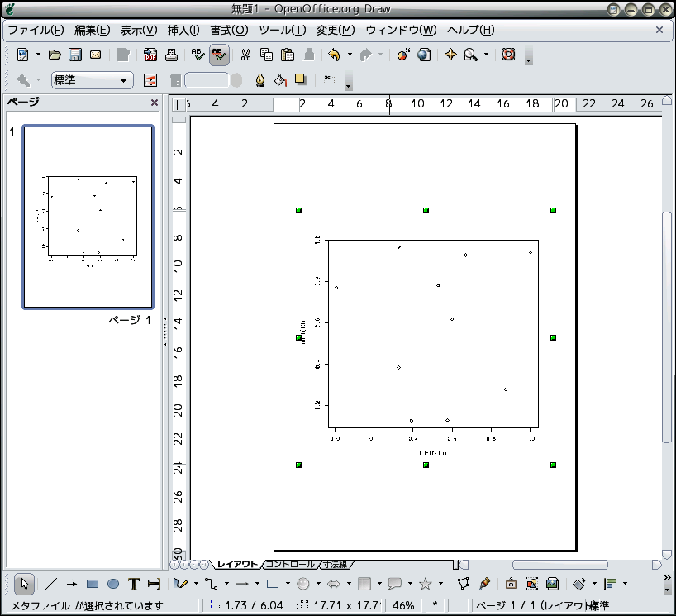Expand the Stars shapes dropdown arrow
This screenshot has height=616, width=676.
(x=440, y=584)
